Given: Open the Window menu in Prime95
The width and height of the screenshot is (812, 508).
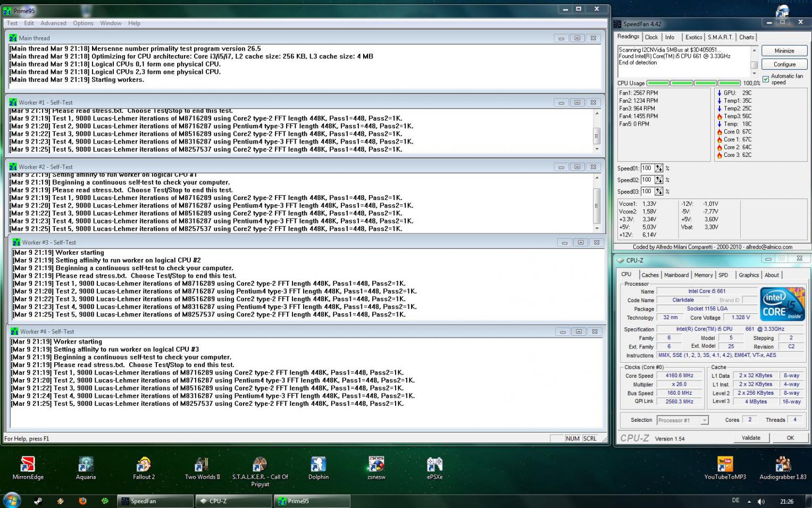Looking at the screenshot, I should [111, 23].
